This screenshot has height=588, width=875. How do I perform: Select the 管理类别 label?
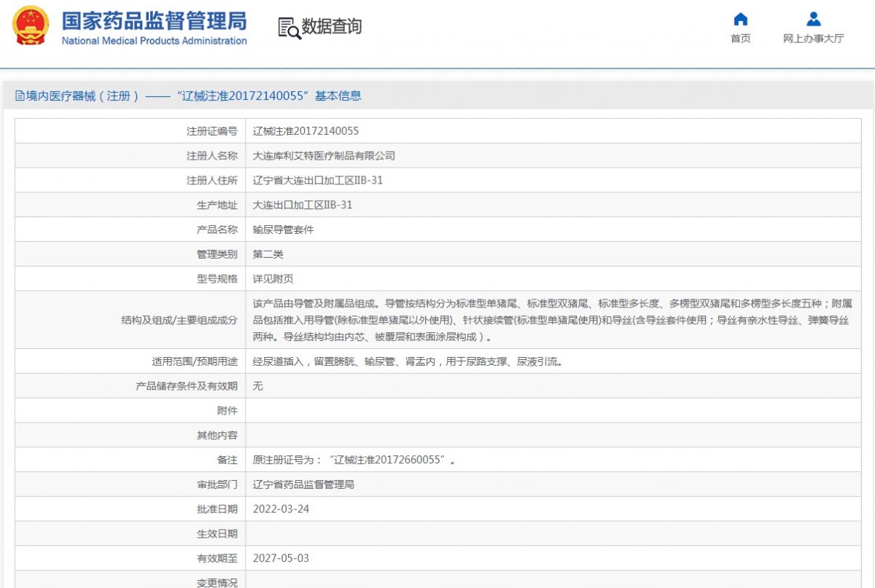[x=217, y=254]
